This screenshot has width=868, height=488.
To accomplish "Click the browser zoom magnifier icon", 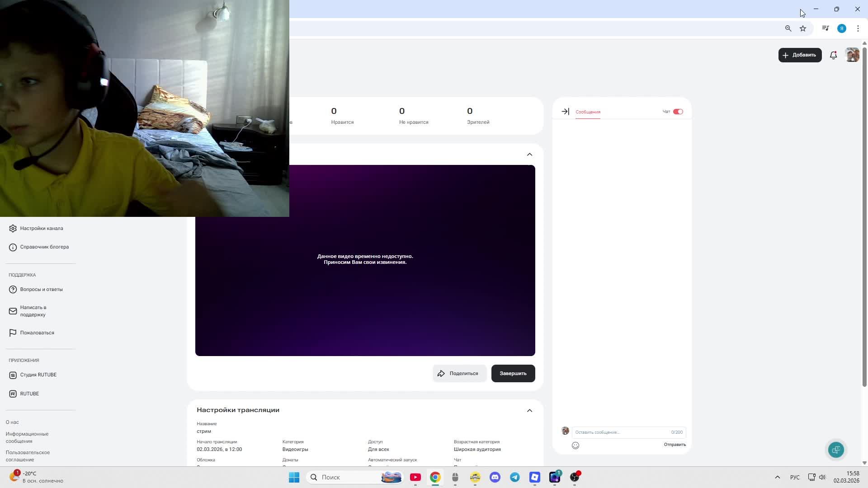I will click(x=788, y=28).
